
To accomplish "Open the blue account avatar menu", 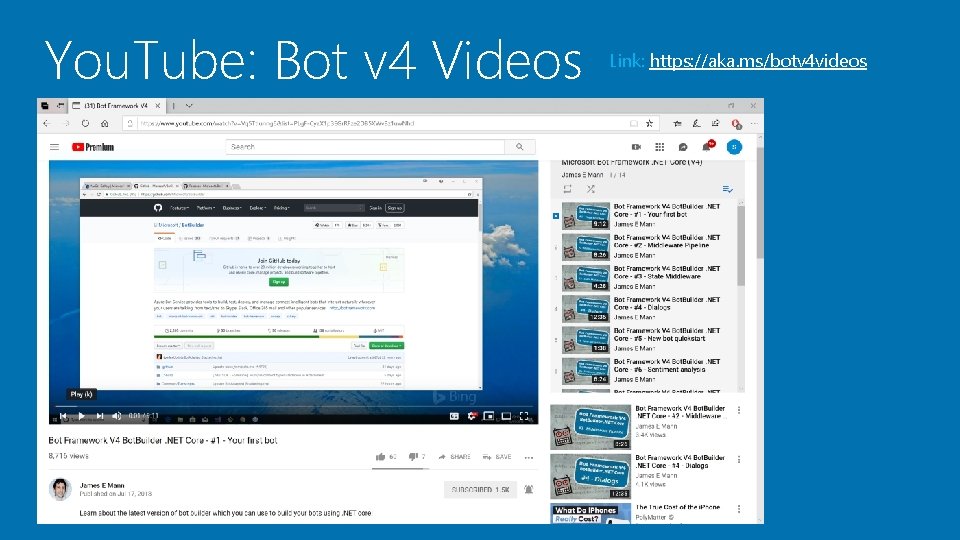I will [734, 147].
